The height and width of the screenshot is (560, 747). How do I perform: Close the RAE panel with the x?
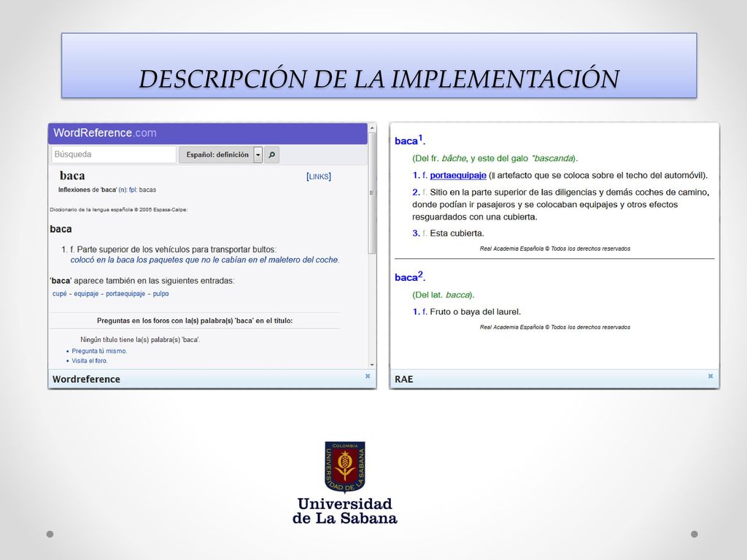coord(711,376)
